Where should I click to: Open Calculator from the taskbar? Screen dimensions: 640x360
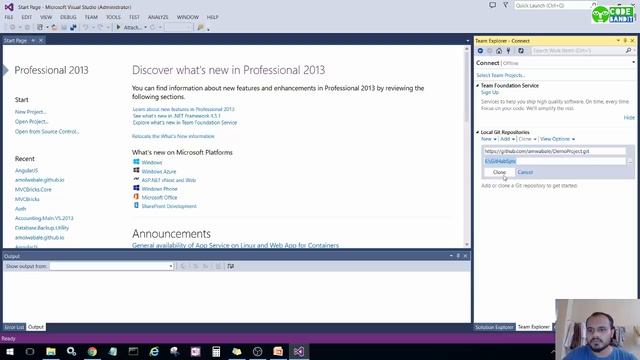pos(216,351)
